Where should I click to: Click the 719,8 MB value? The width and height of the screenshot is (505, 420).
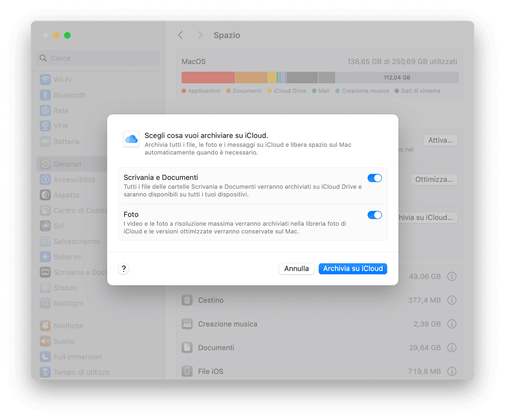(x=424, y=371)
